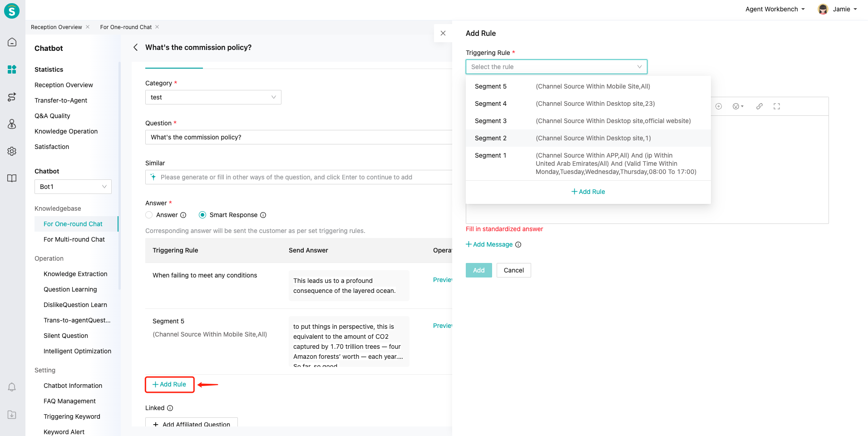This screenshot has height=436, width=868.
Task: Close the Reception Overview tab
Action: tap(88, 27)
